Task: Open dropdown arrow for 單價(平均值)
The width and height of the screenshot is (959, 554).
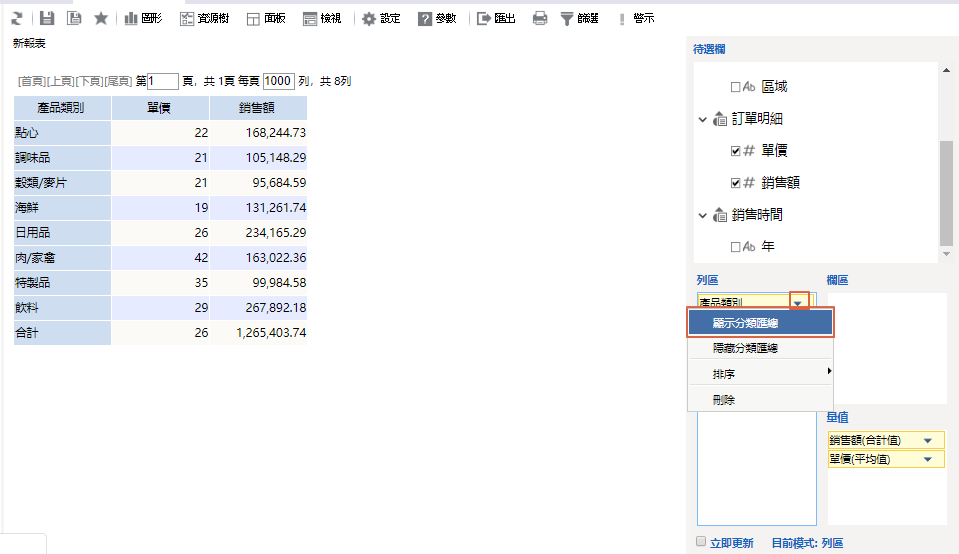Action: click(928, 459)
